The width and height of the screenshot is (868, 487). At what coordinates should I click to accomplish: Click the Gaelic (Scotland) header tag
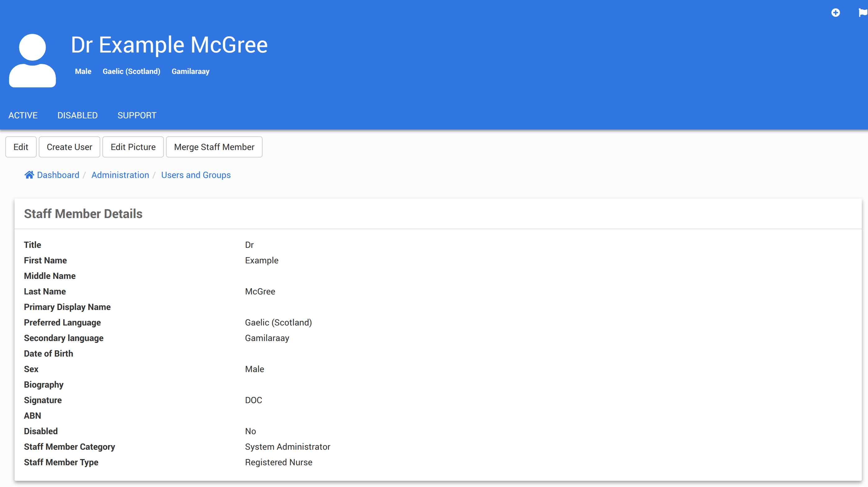(x=131, y=71)
